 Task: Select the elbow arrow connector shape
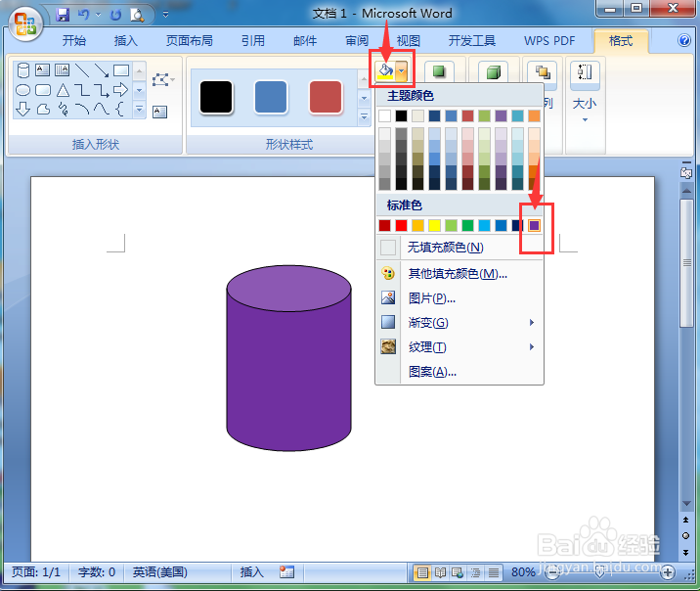[102, 90]
